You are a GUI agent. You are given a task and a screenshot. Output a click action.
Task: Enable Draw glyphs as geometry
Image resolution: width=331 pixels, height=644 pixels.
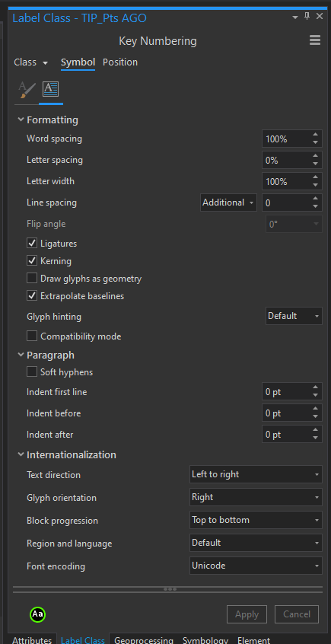pos(32,279)
